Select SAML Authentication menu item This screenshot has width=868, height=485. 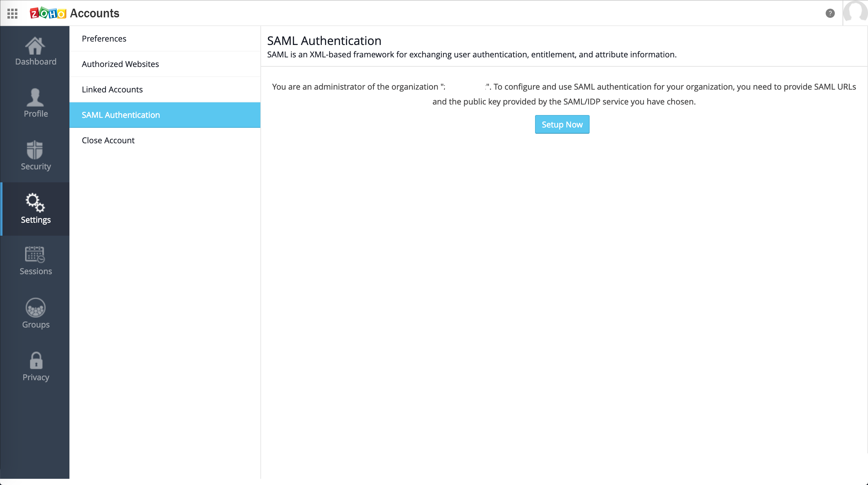(x=121, y=115)
